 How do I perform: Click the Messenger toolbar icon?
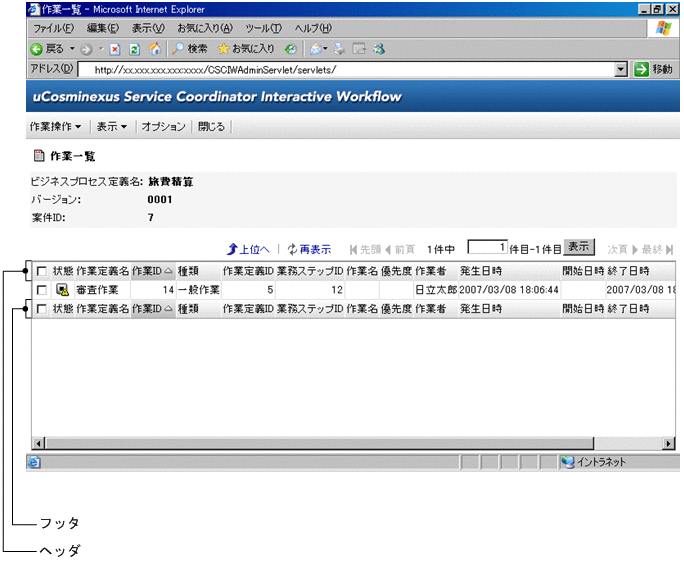click(379, 49)
